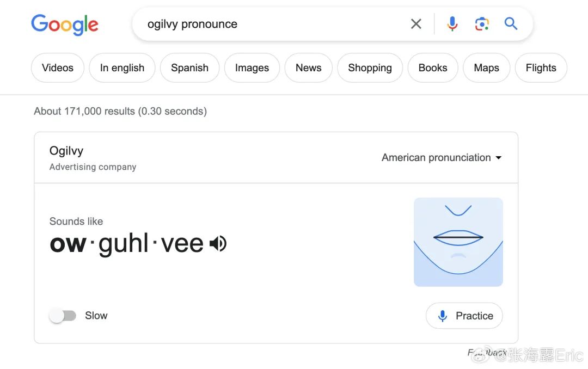Image resolution: width=588 pixels, height=369 pixels.
Task: Open Google Lens camera search icon
Action: 482,24
